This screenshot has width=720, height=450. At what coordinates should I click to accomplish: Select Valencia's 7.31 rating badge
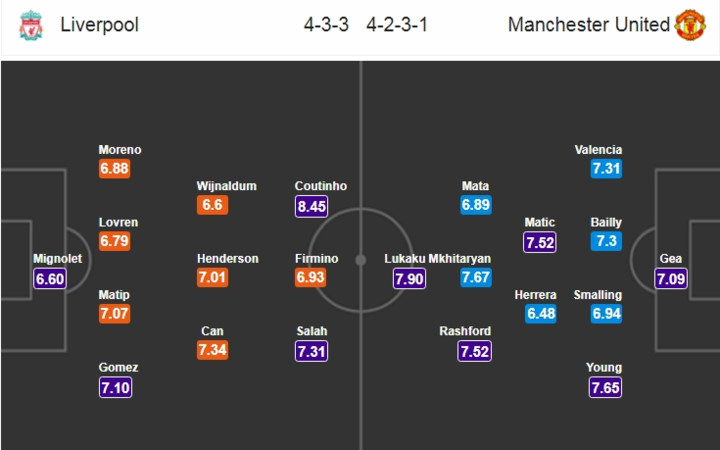pyautogui.click(x=606, y=169)
